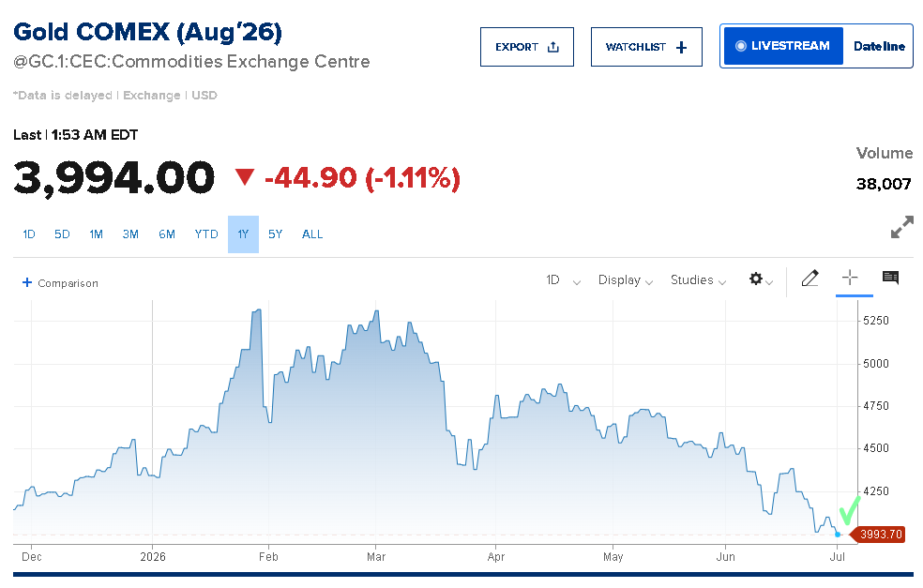Expand the chart to fullscreen
Screen dimensions: 923x588
(901, 227)
